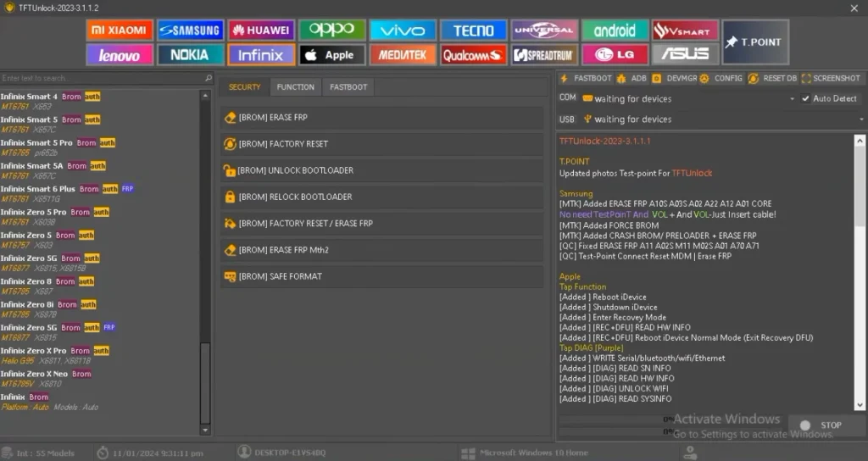The height and width of the screenshot is (461, 868).
Task: Open the Apple brand section
Action: click(331, 55)
